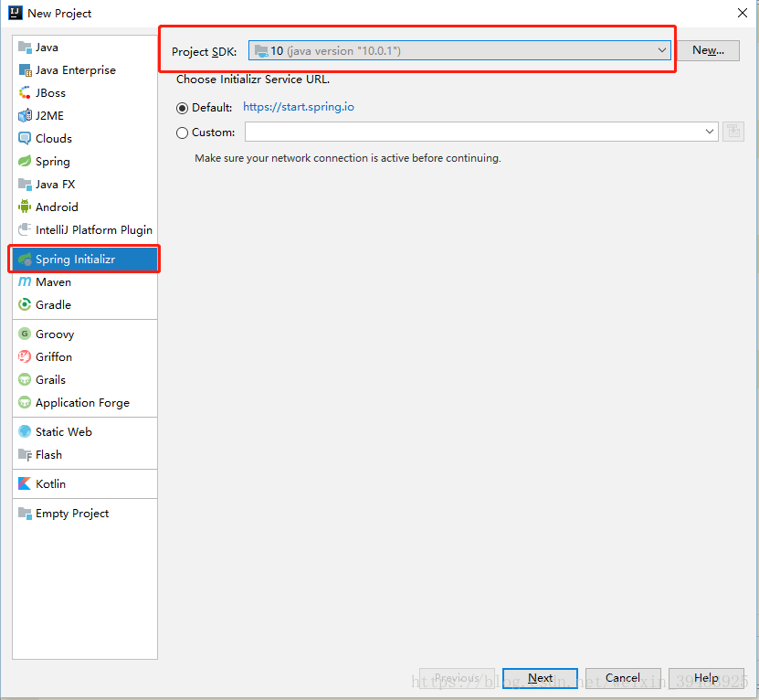Click the New... SDK button
The height and width of the screenshot is (700, 759).
pos(708,50)
